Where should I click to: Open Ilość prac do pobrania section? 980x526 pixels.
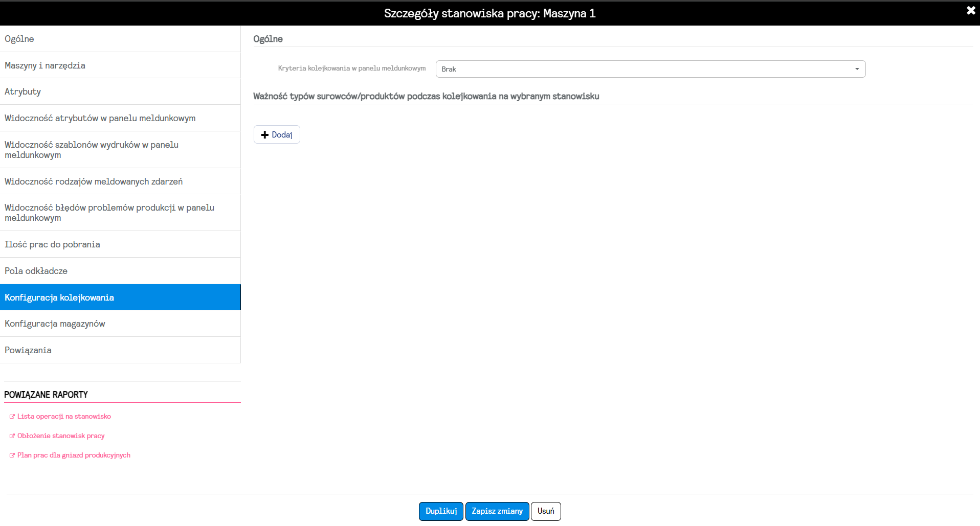(x=120, y=244)
